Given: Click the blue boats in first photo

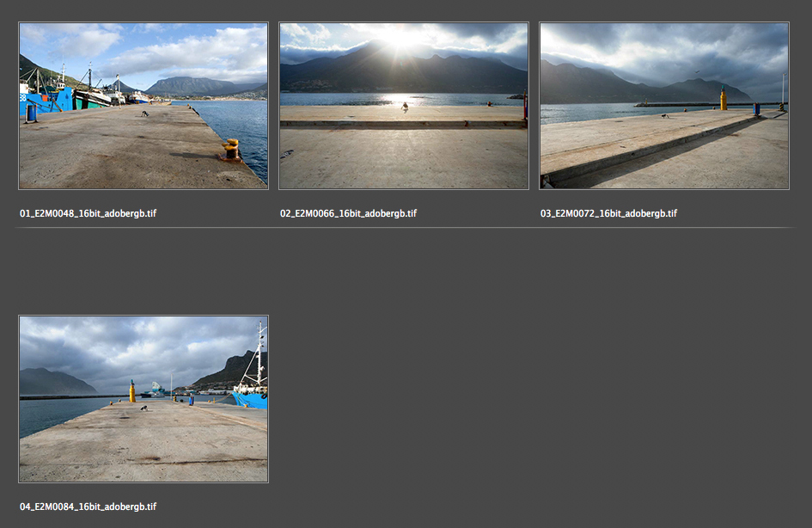Looking at the screenshot, I should [43, 100].
